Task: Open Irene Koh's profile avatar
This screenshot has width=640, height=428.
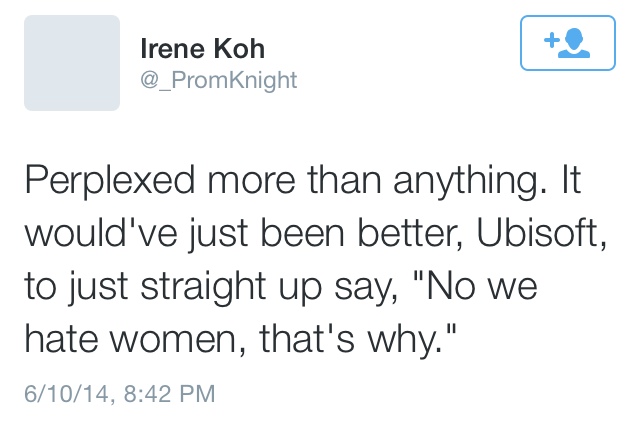Action: (72, 63)
